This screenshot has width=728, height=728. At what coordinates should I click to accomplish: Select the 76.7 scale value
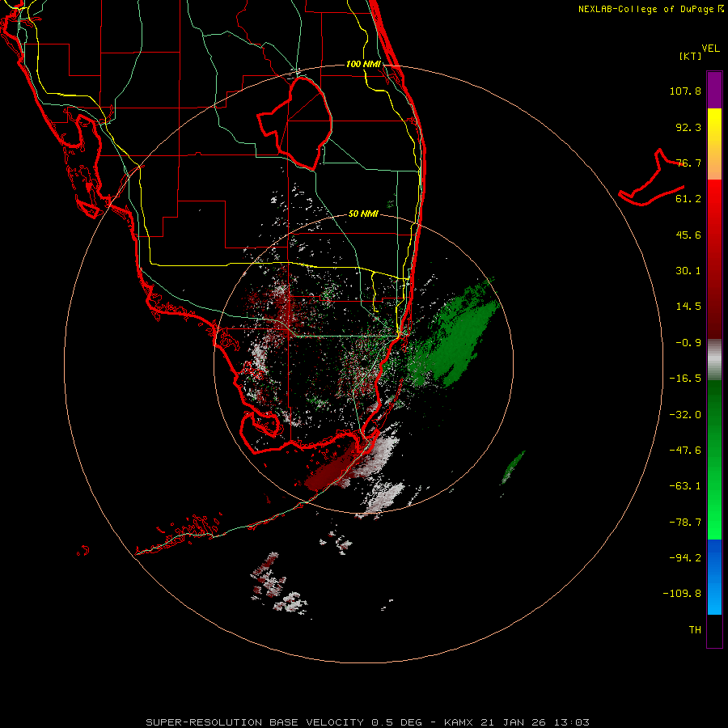click(x=688, y=163)
